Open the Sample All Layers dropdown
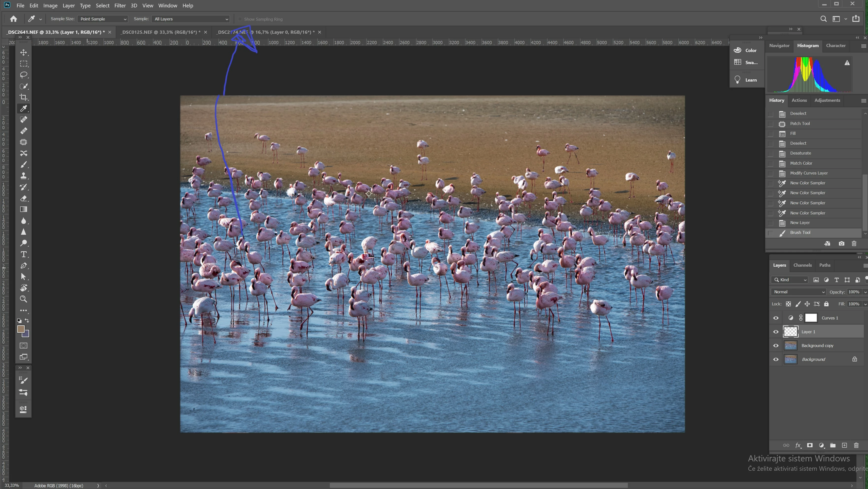The height and width of the screenshot is (489, 868). click(191, 19)
